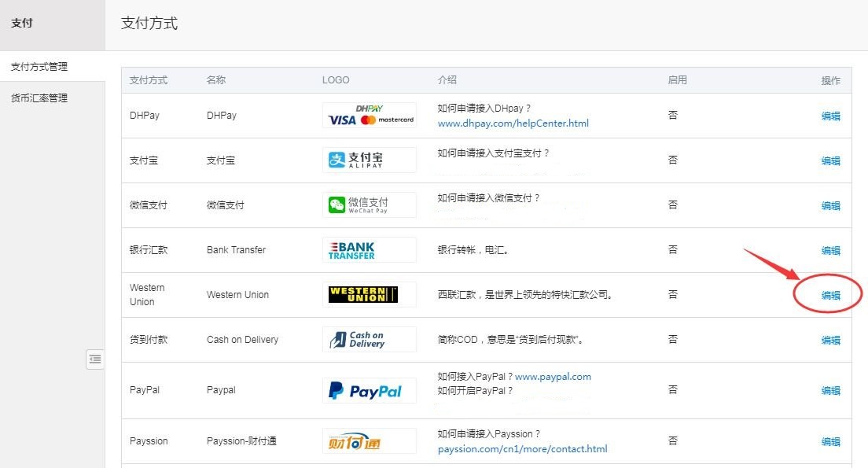Click the Payssion 财付通 logo

(x=370, y=441)
